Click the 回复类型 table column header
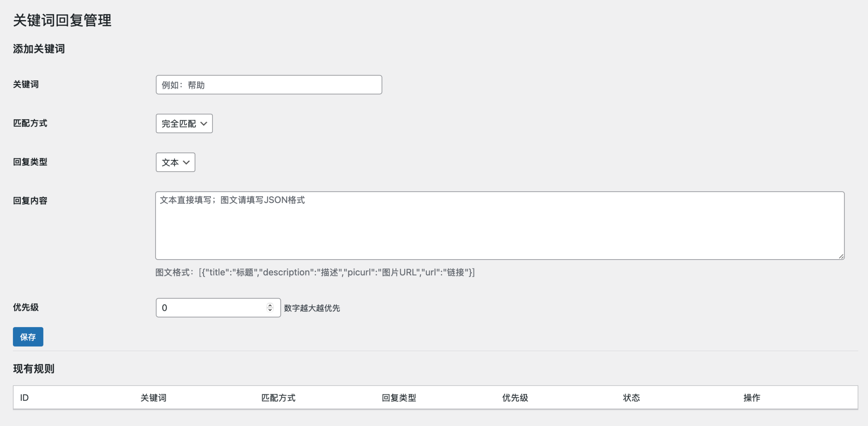The height and width of the screenshot is (426, 868). [399, 398]
